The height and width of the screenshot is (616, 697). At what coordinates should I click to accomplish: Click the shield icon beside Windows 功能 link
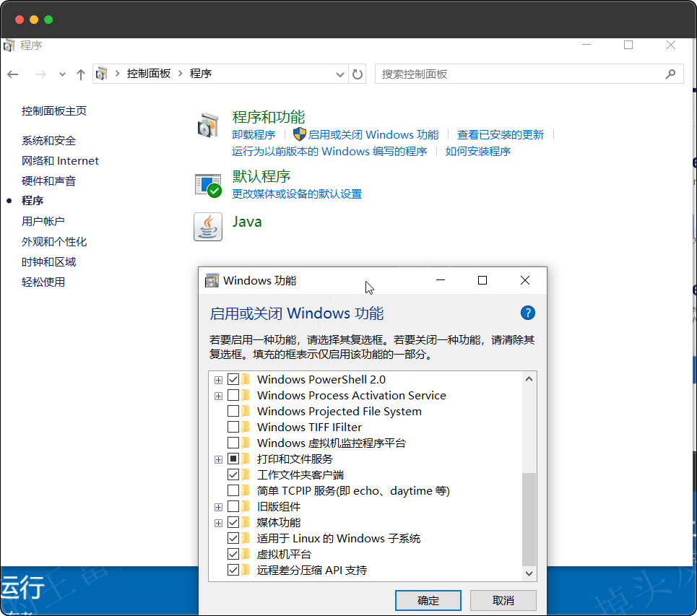[x=300, y=134]
